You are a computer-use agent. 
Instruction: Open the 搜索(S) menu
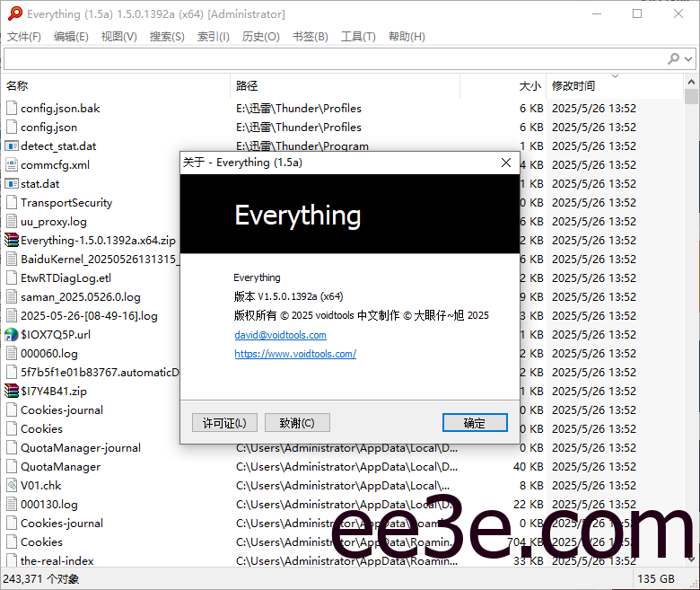(x=167, y=37)
